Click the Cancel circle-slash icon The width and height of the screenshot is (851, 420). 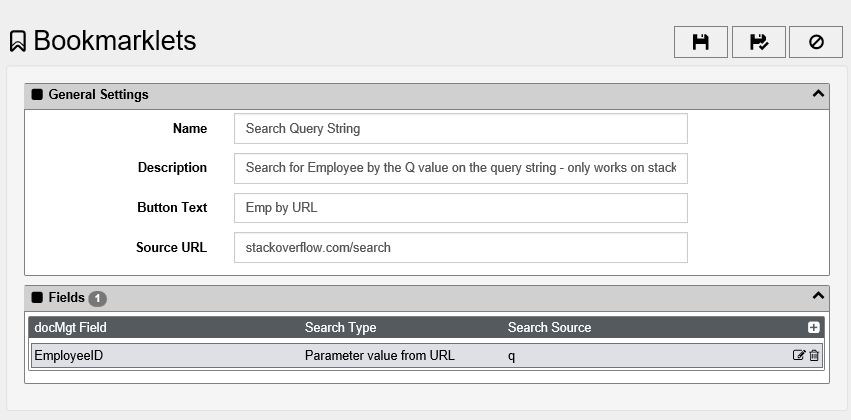[816, 42]
